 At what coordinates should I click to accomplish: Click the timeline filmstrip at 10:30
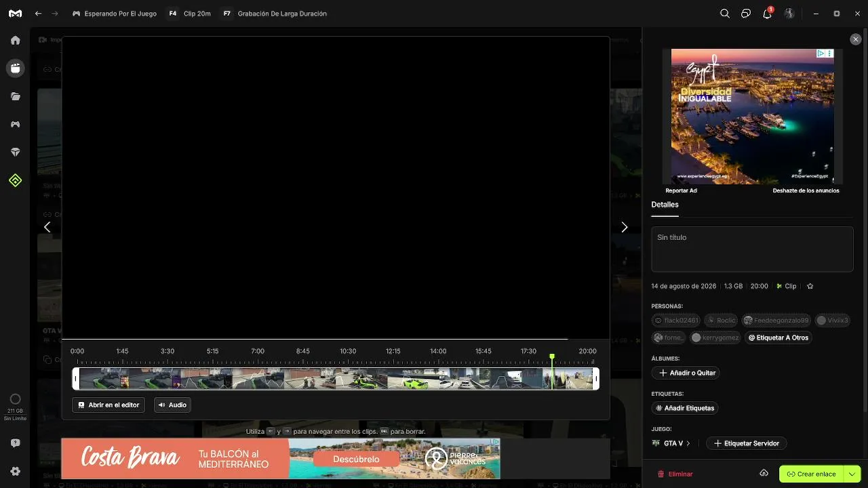(348, 378)
